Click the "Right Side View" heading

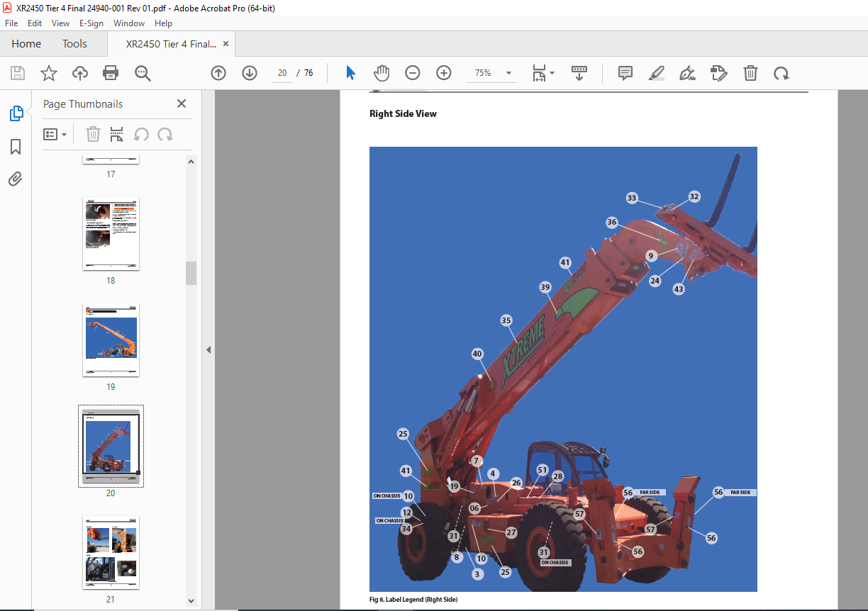point(403,113)
